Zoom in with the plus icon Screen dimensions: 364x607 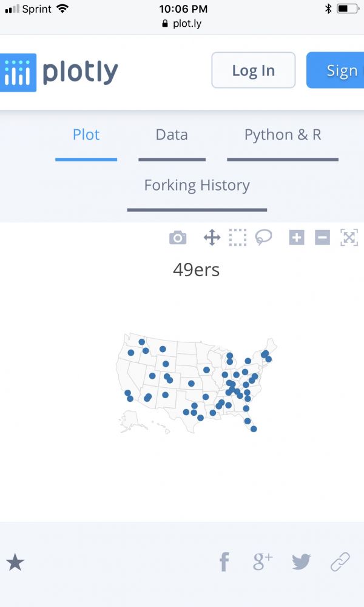click(x=296, y=238)
